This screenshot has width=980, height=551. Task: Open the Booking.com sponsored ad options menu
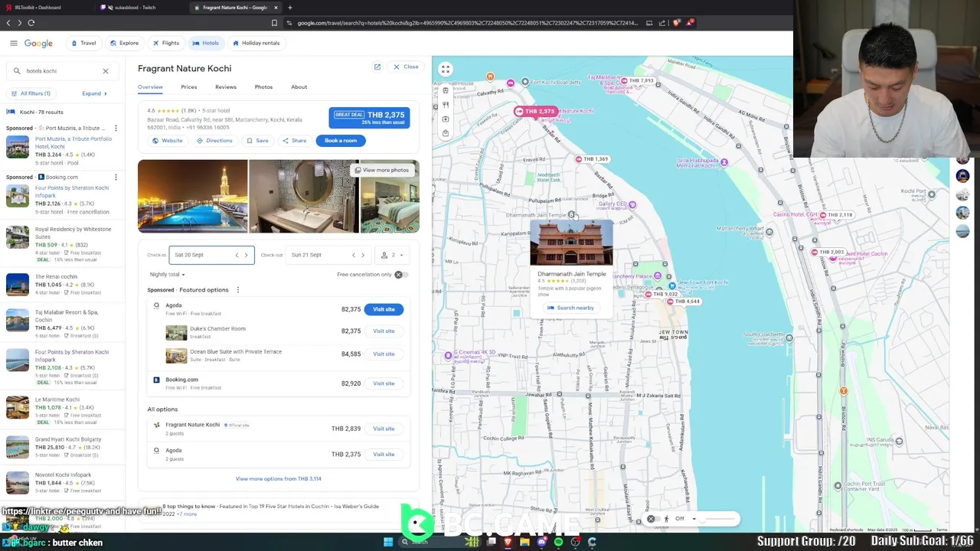point(115,177)
